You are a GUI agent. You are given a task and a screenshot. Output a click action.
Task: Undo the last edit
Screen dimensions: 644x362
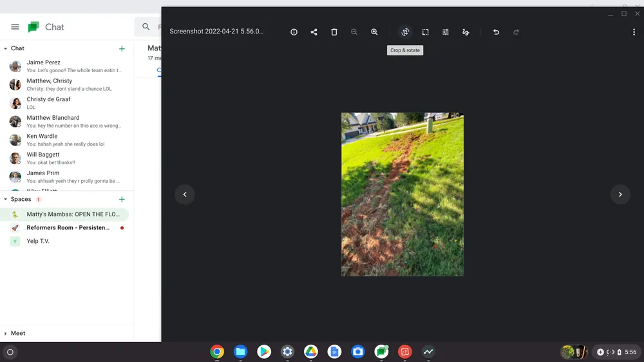pyautogui.click(x=496, y=32)
